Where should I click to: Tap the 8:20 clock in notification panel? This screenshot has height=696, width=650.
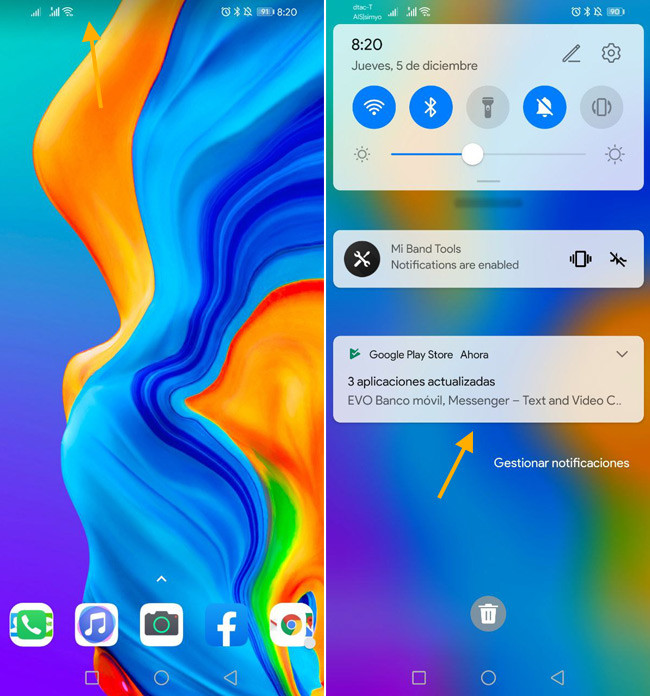point(367,44)
